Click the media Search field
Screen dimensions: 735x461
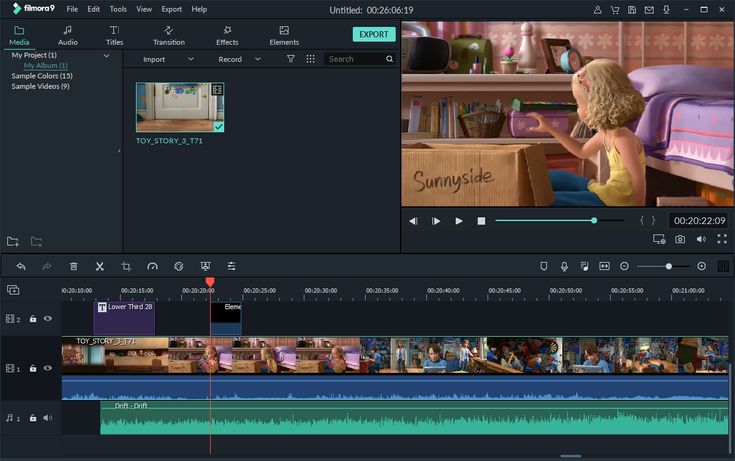[x=360, y=59]
